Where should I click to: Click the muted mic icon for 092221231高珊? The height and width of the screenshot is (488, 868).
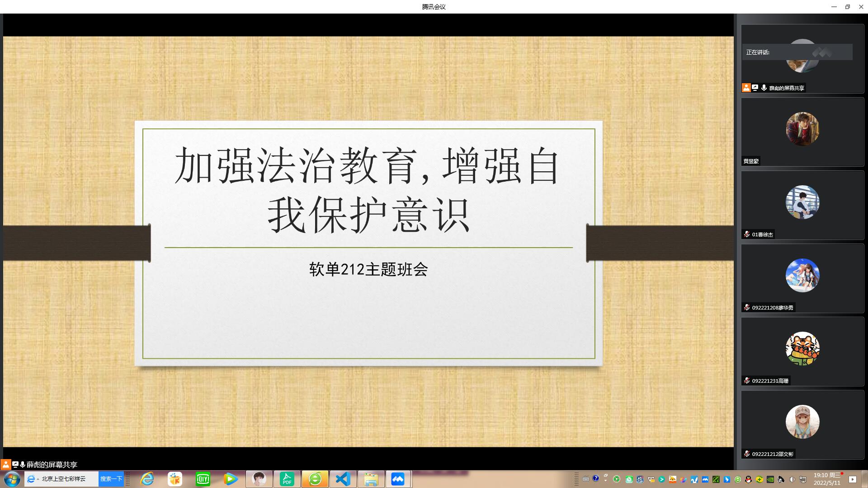tap(747, 380)
